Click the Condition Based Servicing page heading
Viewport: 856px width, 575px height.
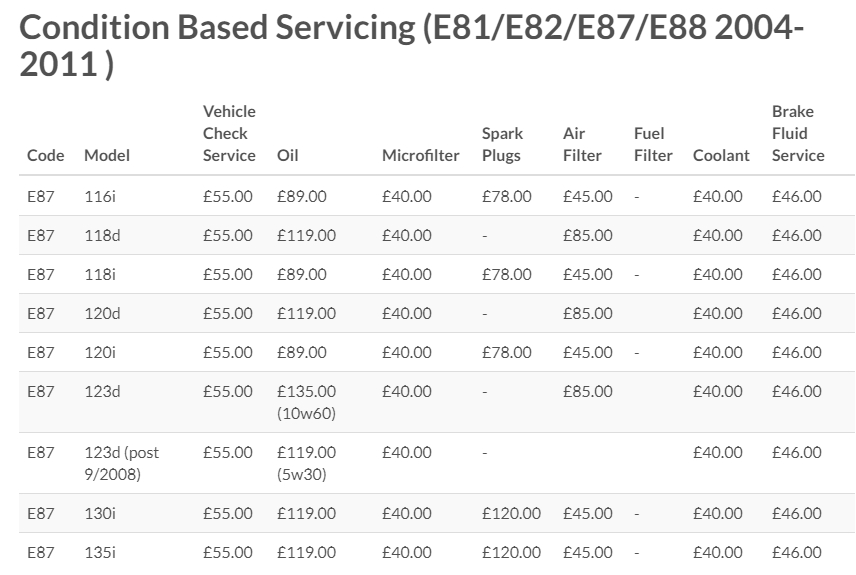[x=412, y=45]
